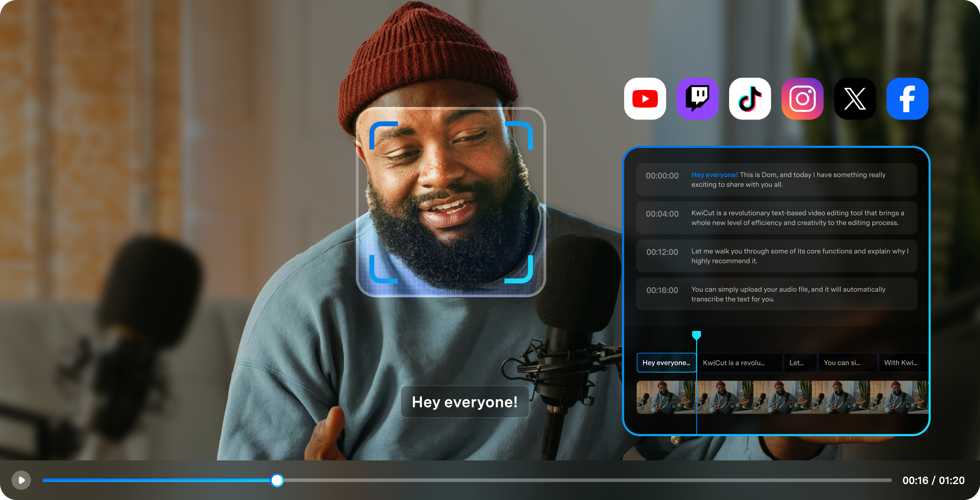Click the video progress slider handle
This screenshot has width=980, height=500.
[x=277, y=480]
